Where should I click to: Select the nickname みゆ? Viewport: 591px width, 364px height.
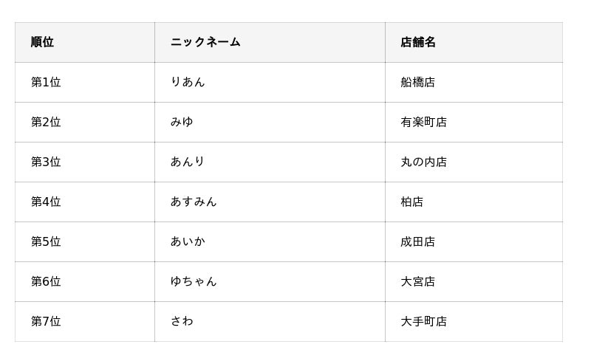pyautogui.click(x=182, y=123)
